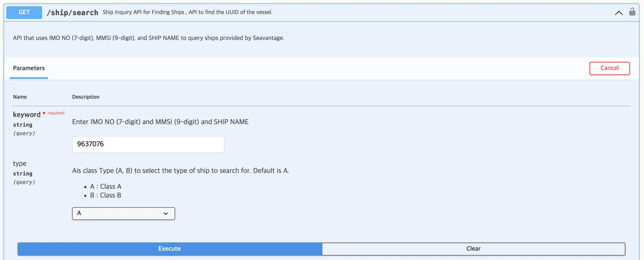
Task: Click the type parameter name label
Action: (x=19, y=163)
